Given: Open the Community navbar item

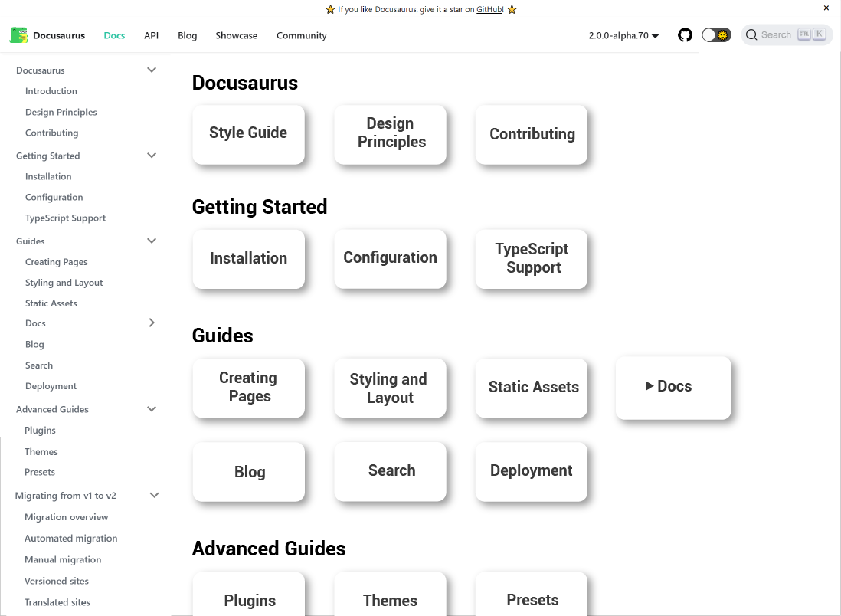Looking at the screenshot, I should (x=301, y=35).
